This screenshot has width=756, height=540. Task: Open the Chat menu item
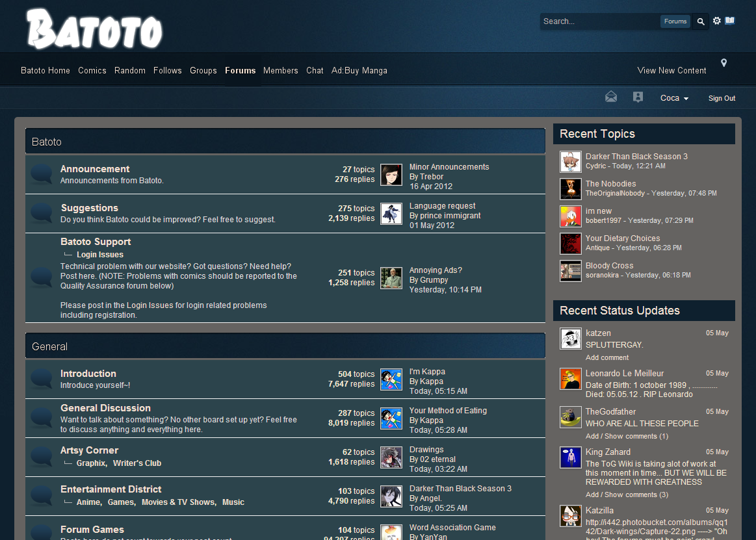(x=315, y=70)
